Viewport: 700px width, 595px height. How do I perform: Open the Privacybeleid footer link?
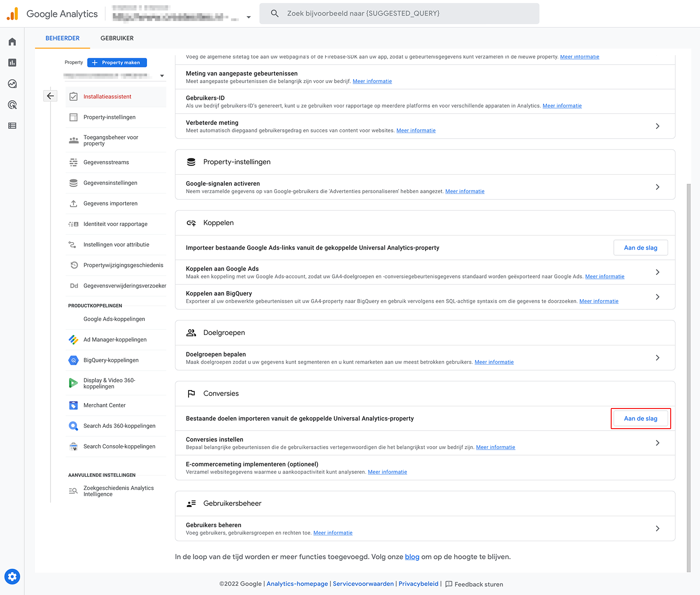pos(418,584)
